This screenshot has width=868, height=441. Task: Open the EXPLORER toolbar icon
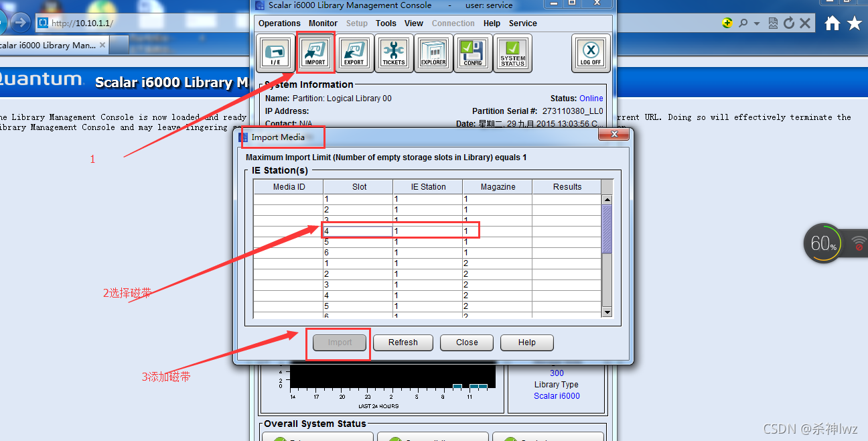click(x=433, y=53)
